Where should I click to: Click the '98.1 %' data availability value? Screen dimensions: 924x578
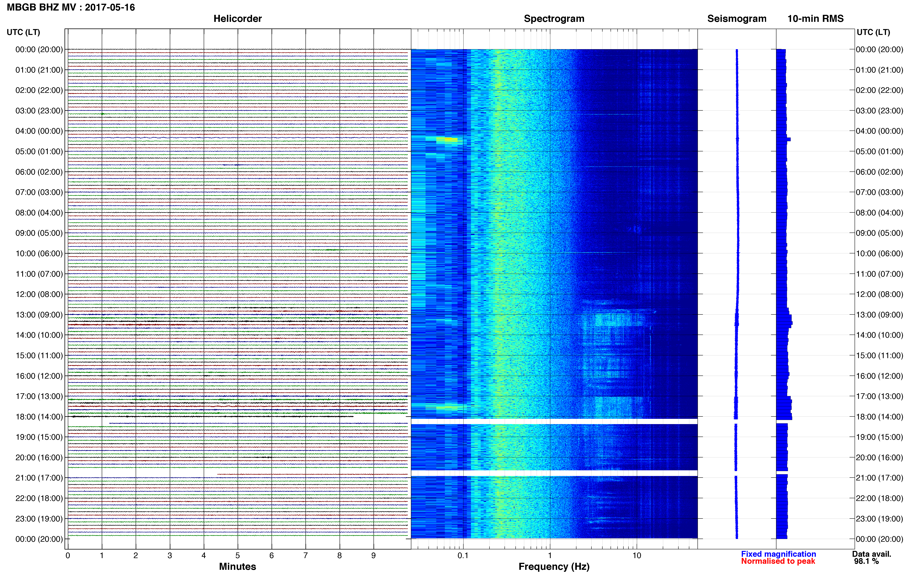pos(866,561)
